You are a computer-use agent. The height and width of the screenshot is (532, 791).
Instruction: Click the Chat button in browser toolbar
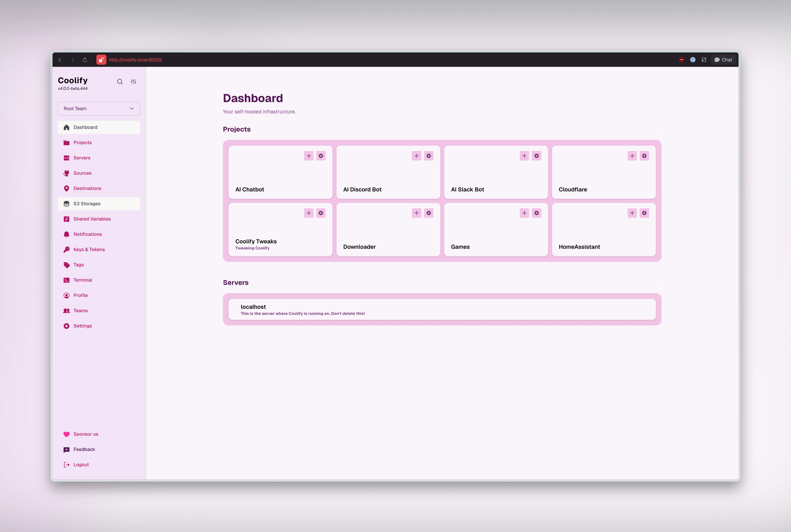pos(723,60)
